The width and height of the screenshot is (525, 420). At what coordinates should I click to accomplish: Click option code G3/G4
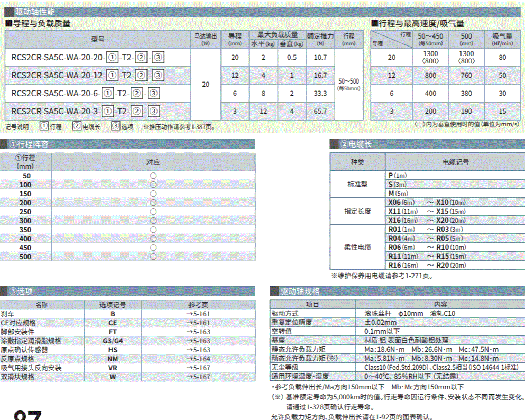[x=113, y=341]
